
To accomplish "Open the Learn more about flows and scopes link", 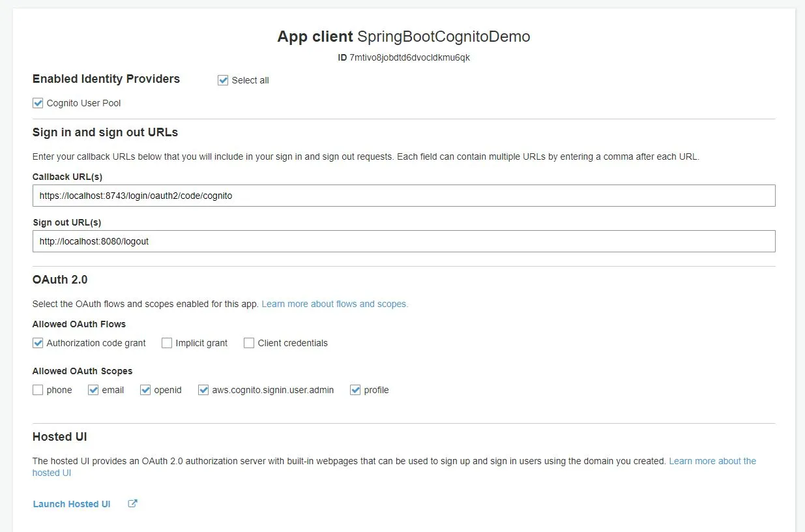I will (334, 304).
